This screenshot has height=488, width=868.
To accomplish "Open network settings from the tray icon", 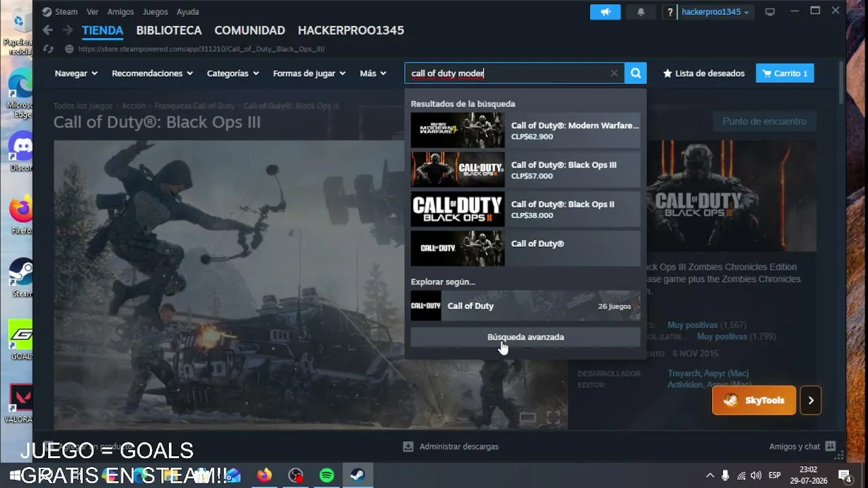I will (x=741, y=475).
